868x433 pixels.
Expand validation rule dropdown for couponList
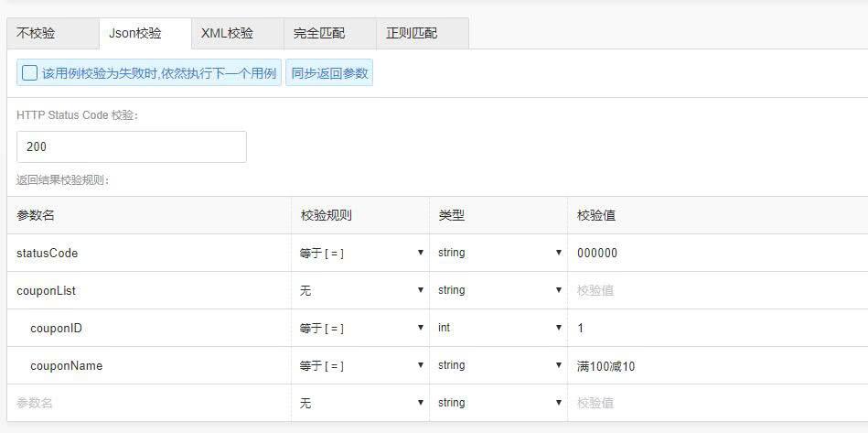click(360, 290)
